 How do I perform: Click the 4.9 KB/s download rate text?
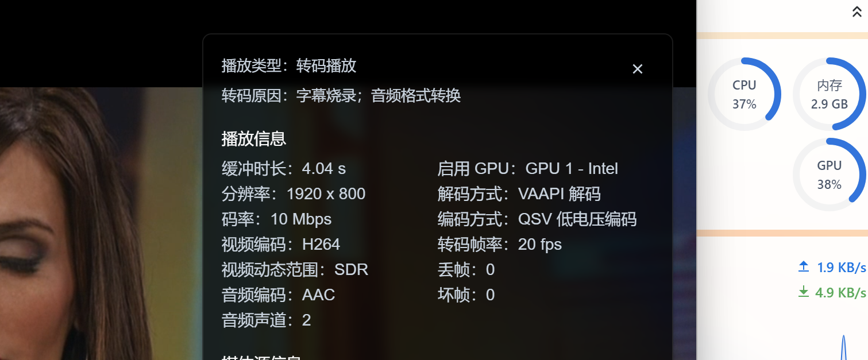tap(840, 293)
